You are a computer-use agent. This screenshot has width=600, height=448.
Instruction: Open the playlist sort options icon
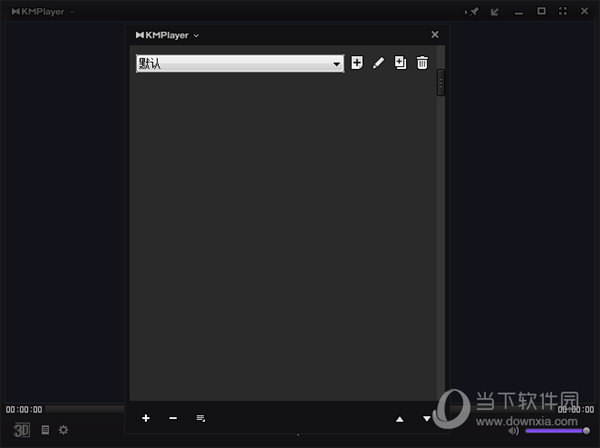click(x=201, y=418)
